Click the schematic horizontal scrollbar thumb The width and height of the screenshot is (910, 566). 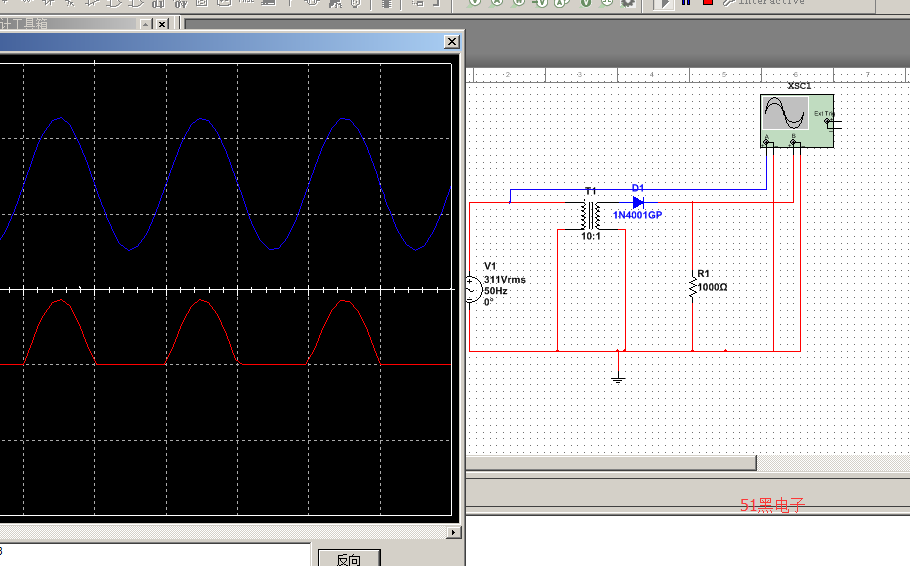(611, 463)
